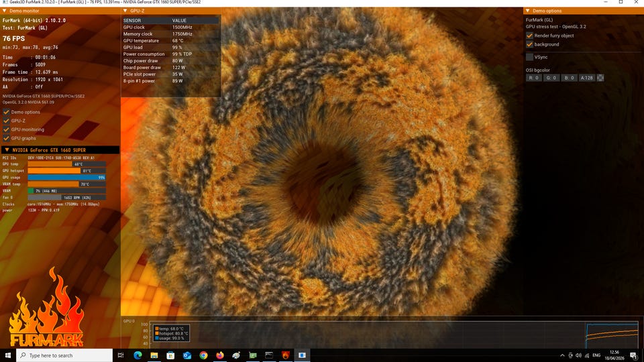Click the FurMark flame logo
Screen dimensions: 644x362
point(47,308)
